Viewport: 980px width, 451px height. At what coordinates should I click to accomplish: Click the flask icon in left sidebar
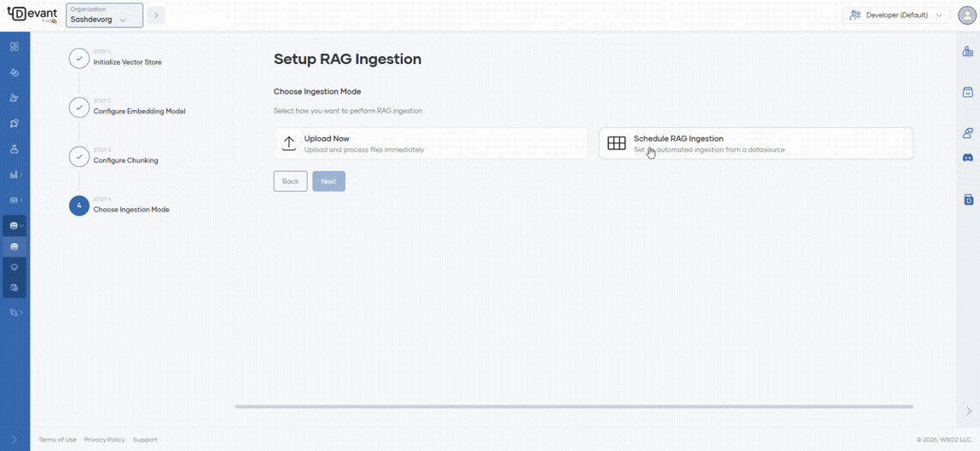(x=14, y=149)
